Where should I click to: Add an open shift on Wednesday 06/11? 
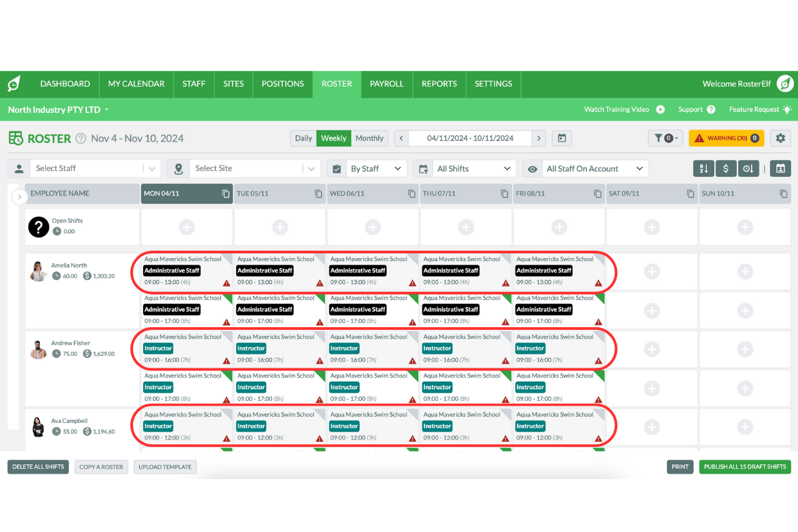(x=373, y=227)
